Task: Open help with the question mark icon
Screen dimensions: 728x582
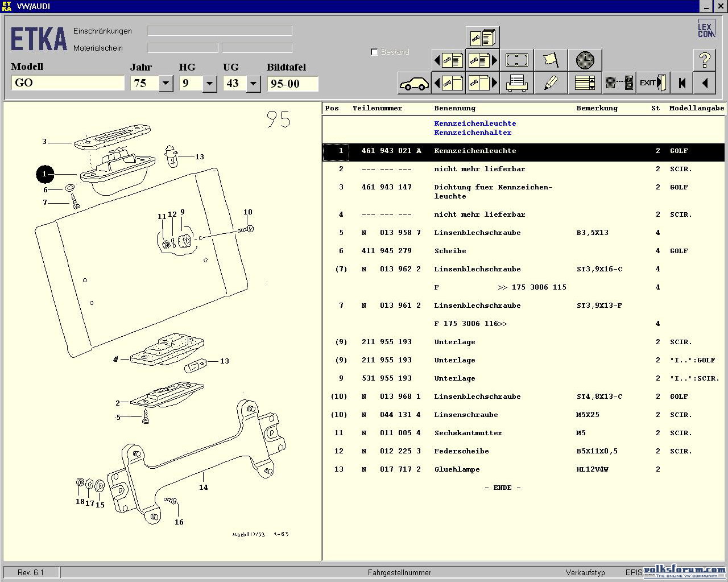Action: 705,60
